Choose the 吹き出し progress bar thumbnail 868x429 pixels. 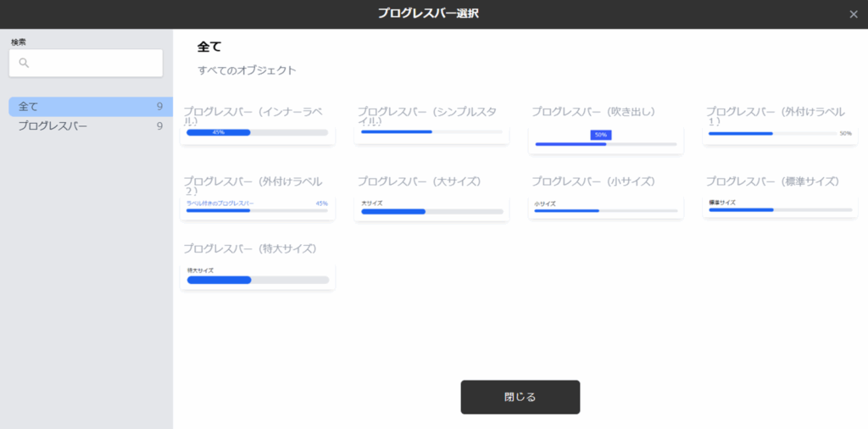click(606, 140)
